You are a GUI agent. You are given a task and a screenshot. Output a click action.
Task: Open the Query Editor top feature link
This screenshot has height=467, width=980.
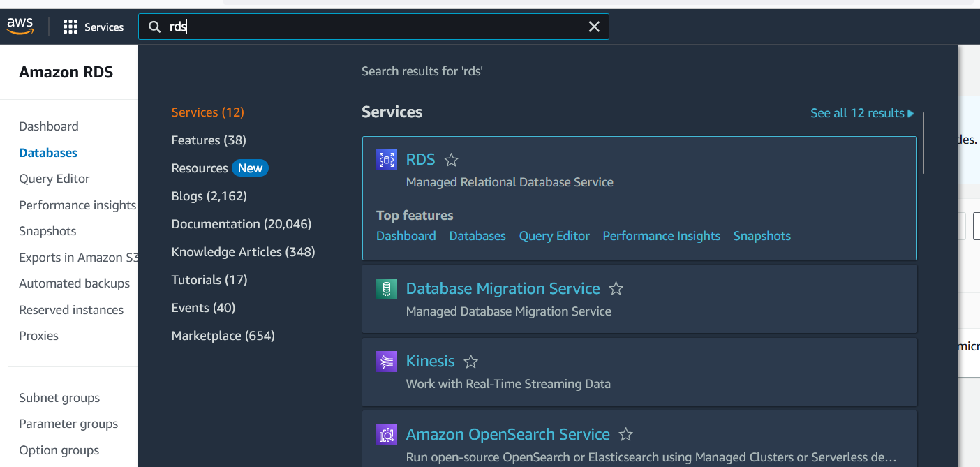554,236
